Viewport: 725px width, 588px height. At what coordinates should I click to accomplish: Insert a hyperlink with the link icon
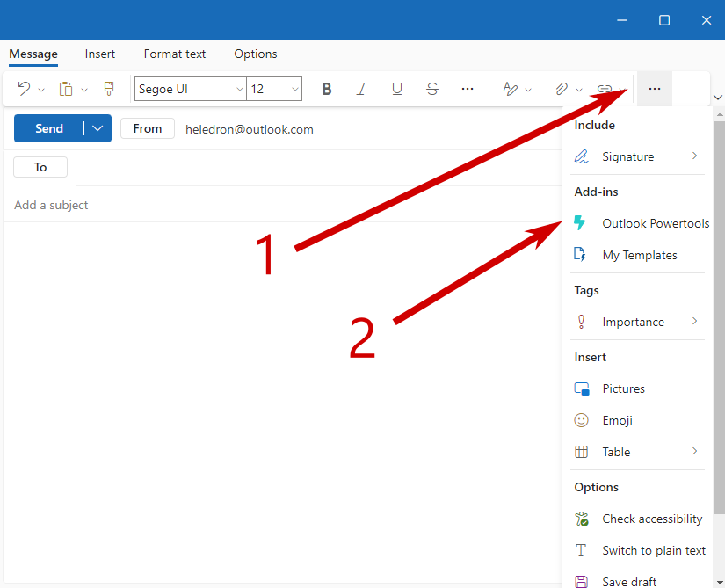605,89
